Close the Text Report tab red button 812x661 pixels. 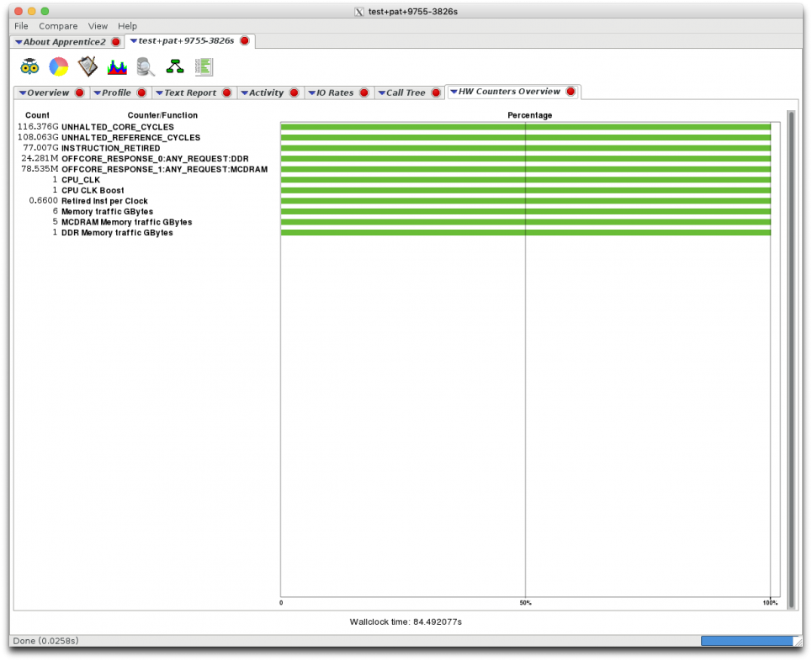(x=227, y=93)
